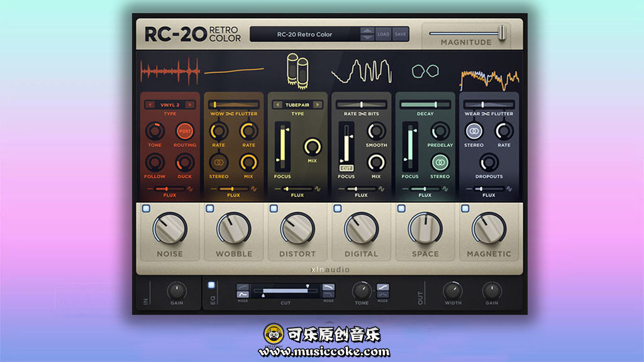Select previous noise type before VINYL 2
The height and width of the screenshot is (362, 644).
(x=150, y=105)
